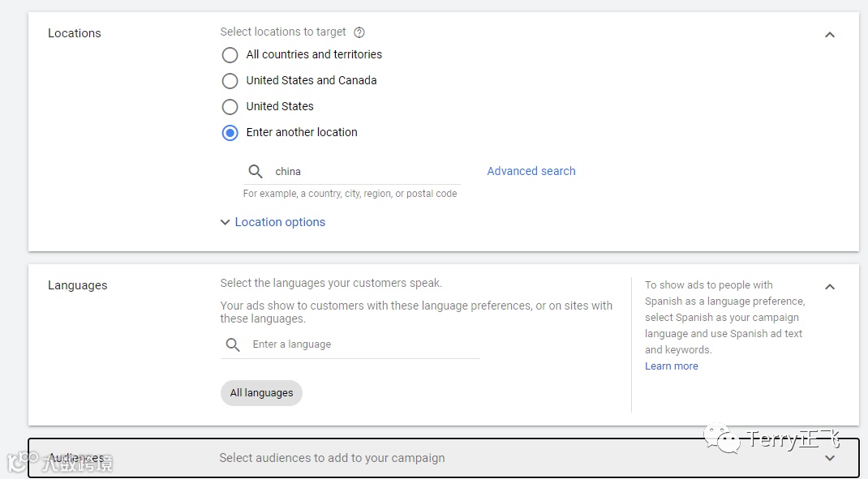Viewport: 868px width, 479px height.
Task: Click the Languages section heading
Action: 78,285
